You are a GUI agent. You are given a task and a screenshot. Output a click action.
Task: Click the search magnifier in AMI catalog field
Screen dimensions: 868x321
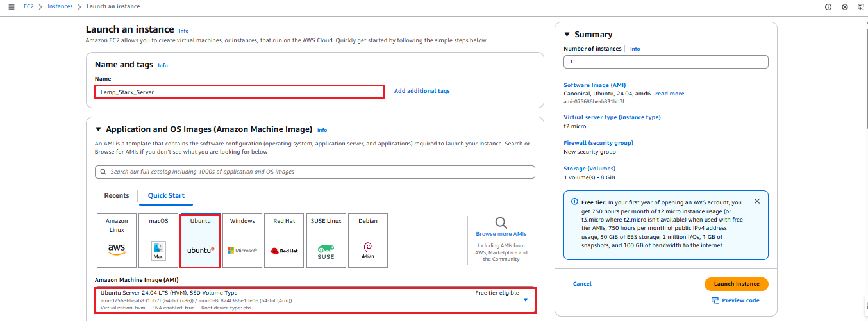click(104, 172)
